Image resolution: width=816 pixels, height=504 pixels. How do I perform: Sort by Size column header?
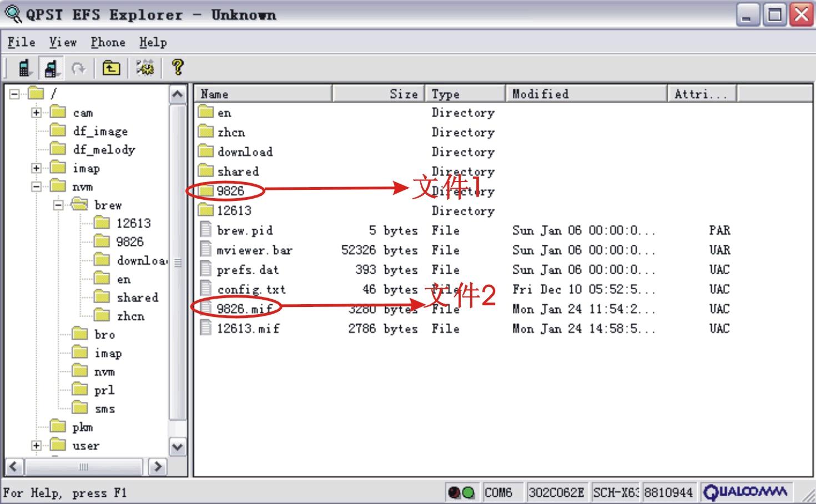[379, 94]
